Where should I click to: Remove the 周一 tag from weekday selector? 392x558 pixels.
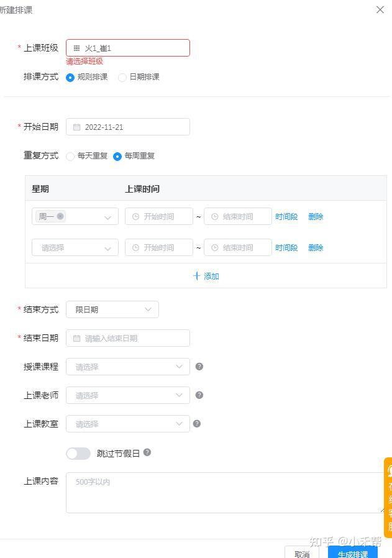[60, 216]
